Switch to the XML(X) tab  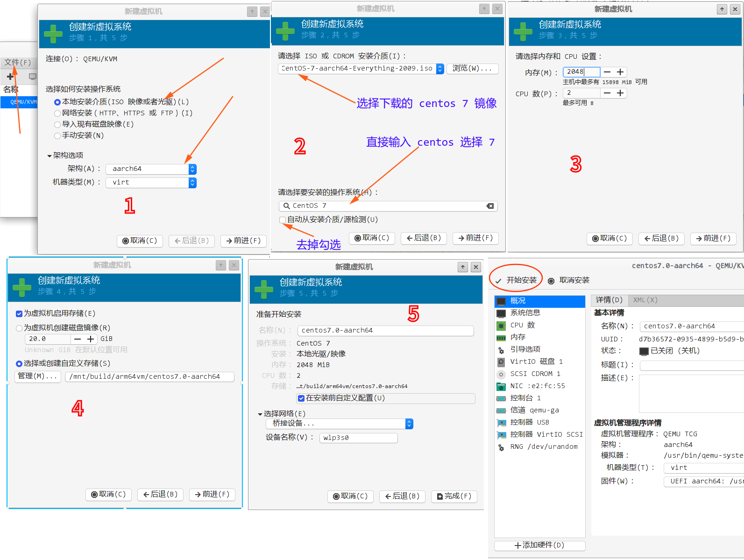click(x=645, y=300)
